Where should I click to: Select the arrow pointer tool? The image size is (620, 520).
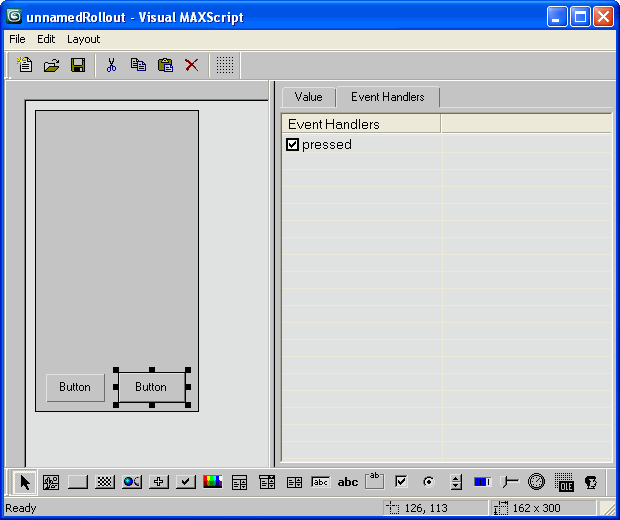[x=25, y=482]
